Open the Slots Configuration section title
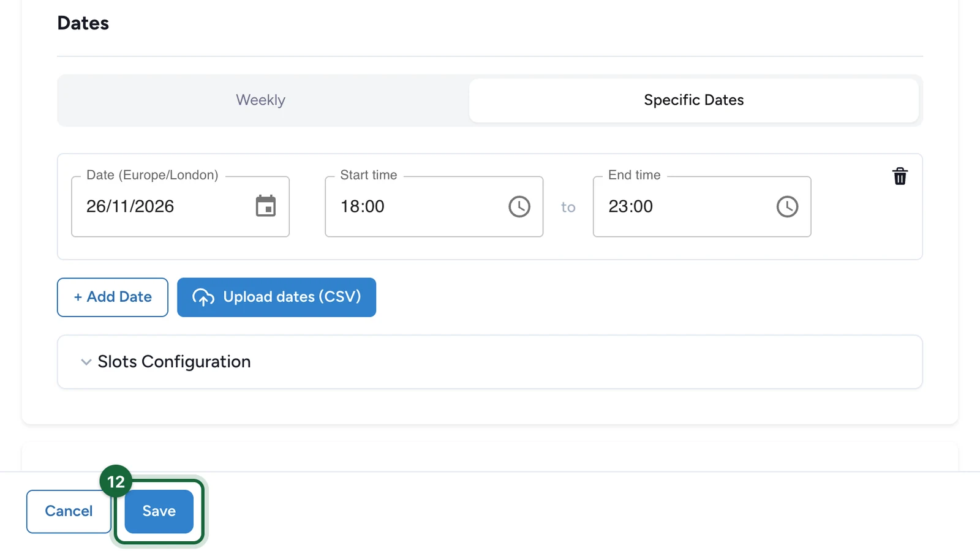 [x=174, y=362]
